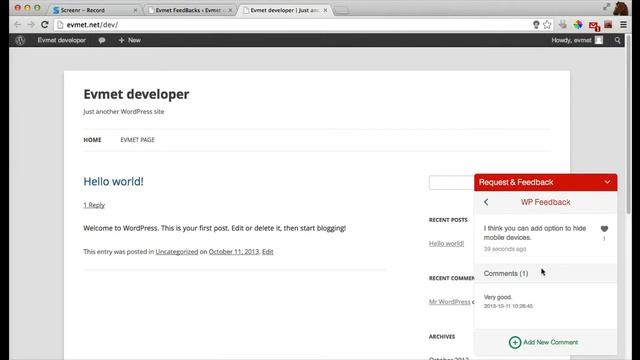Click the '39 seconds ago' timestamp
The image size is (640, 360).
[505, 249]
